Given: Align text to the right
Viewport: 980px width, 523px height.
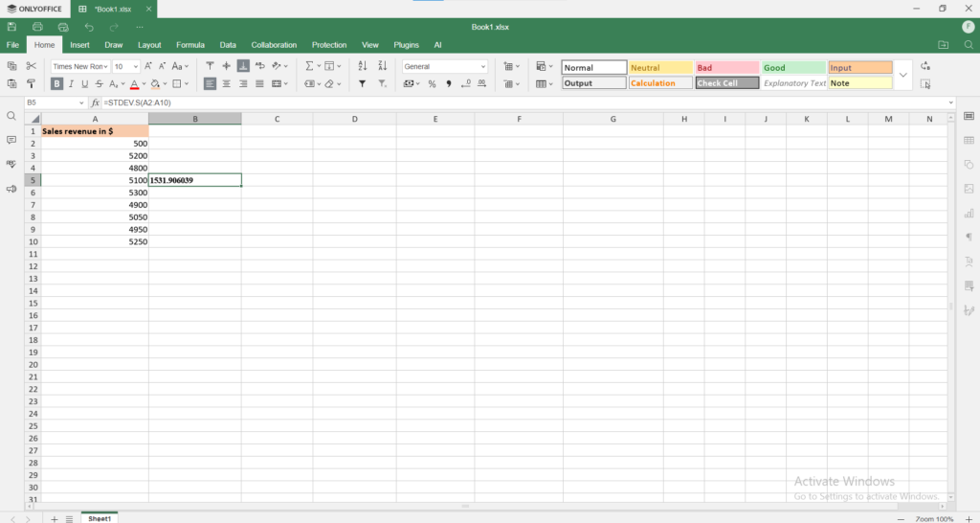Looking at the screenshot, I should click(x=243, y=83).
